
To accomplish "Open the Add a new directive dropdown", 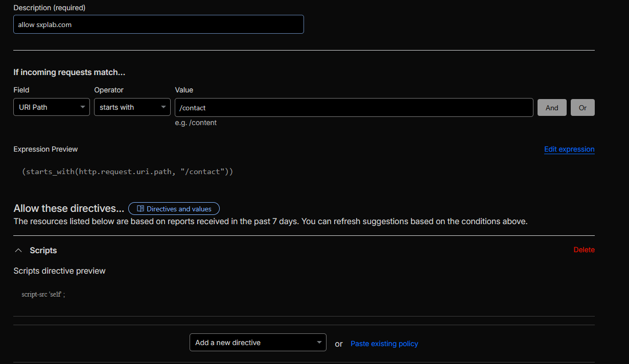I will point(258,342).
